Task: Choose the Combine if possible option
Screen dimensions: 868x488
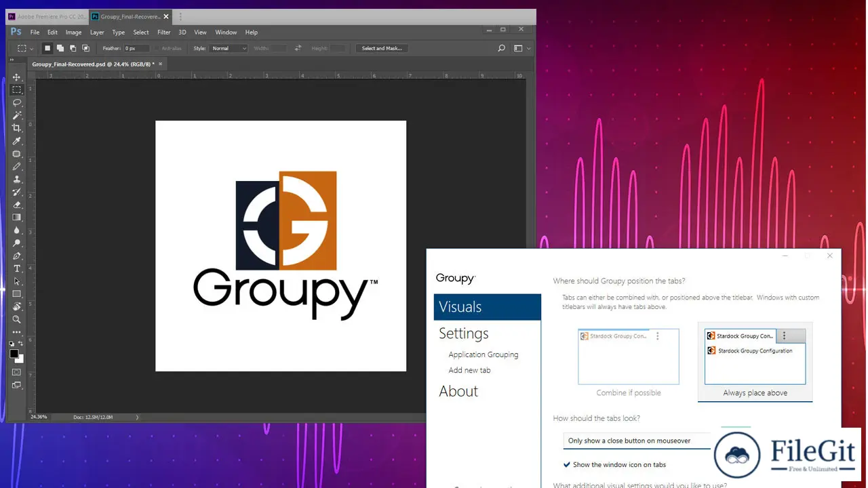Action: click(628, 363)
